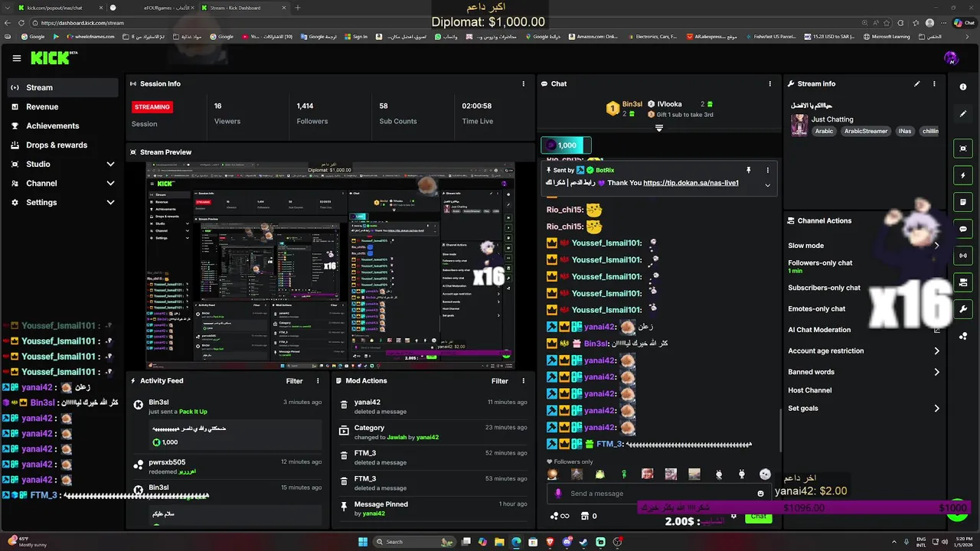The image size is (980, 551).
Task: Focus the Send a message input
Action: point(658,494)
